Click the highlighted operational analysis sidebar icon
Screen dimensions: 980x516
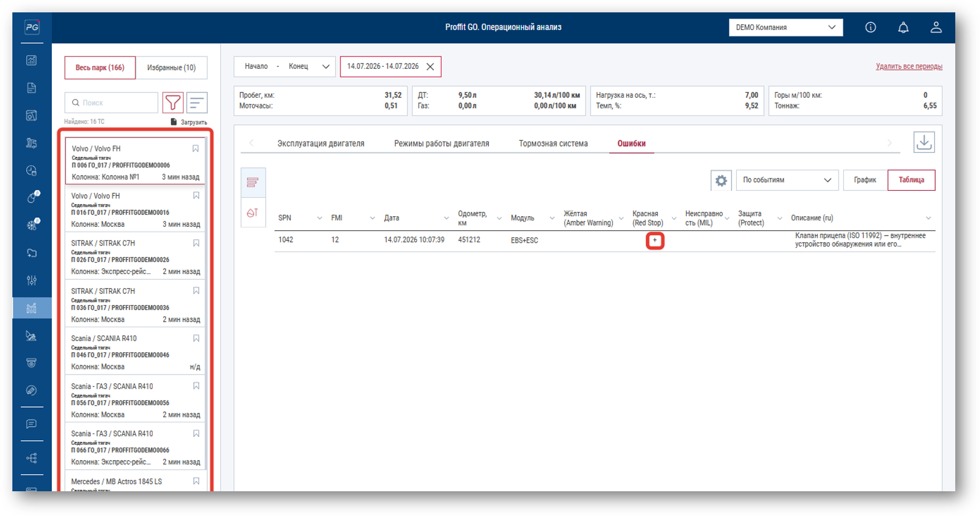click(x=32, y=308)
